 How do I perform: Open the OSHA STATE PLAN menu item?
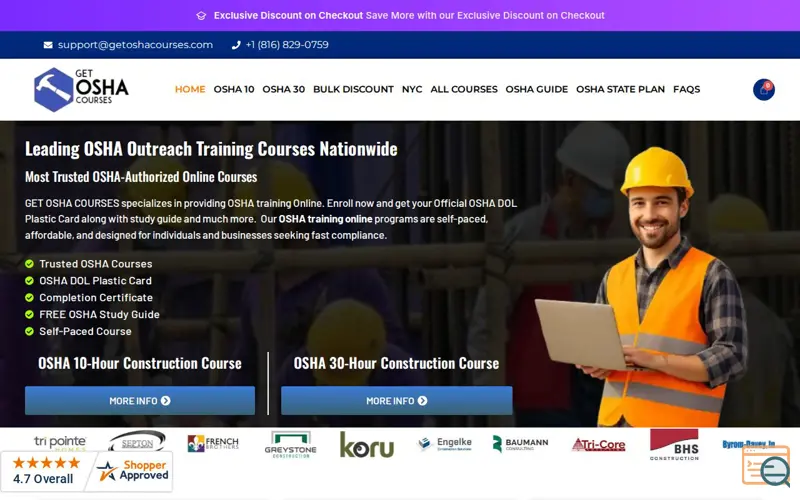point(620,89)
